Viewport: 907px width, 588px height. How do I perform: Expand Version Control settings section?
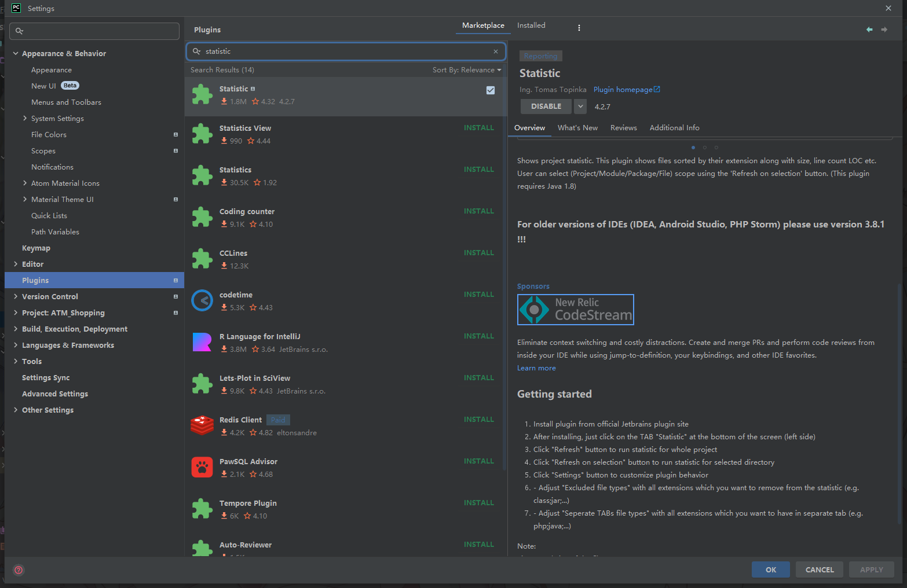16,296
